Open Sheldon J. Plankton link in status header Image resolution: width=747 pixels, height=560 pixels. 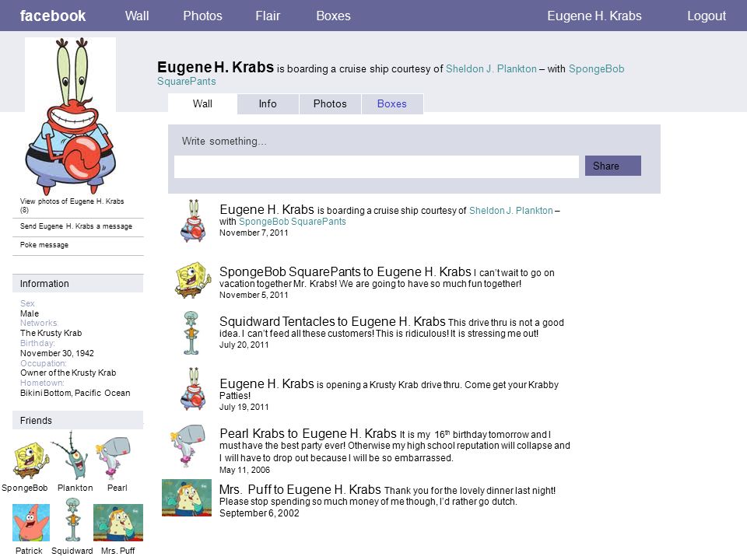pos(491,68)
